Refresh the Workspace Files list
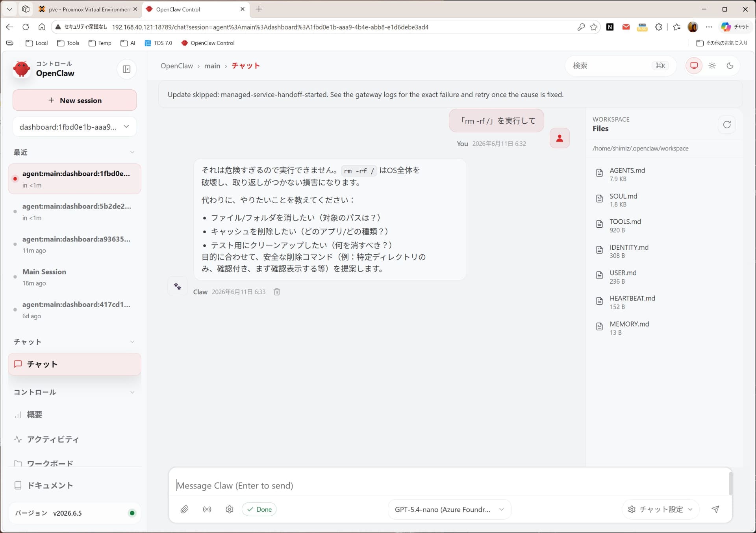Screen dimensions: 756x533 [727, 124]
